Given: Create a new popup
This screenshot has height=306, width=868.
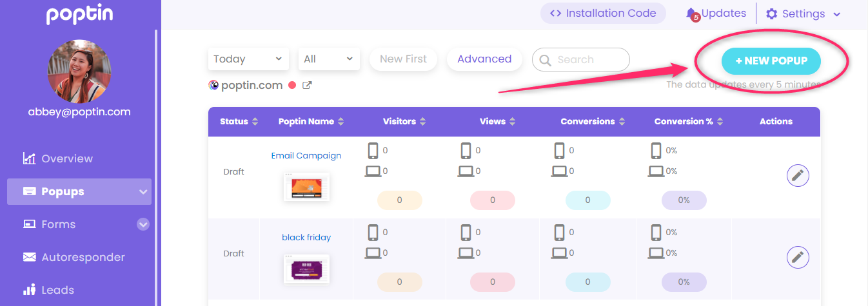Looking at the screenshot, I should coord(771,61).
